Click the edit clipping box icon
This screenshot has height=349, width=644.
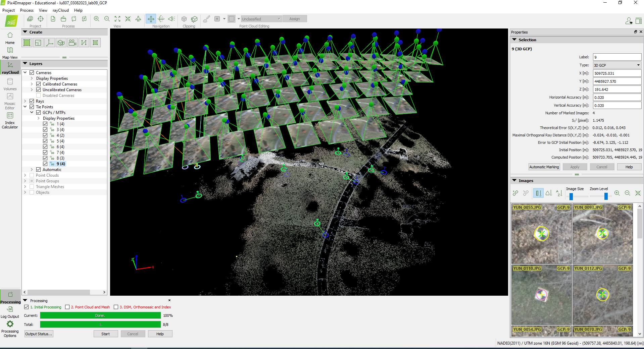[x=194, y=19]
